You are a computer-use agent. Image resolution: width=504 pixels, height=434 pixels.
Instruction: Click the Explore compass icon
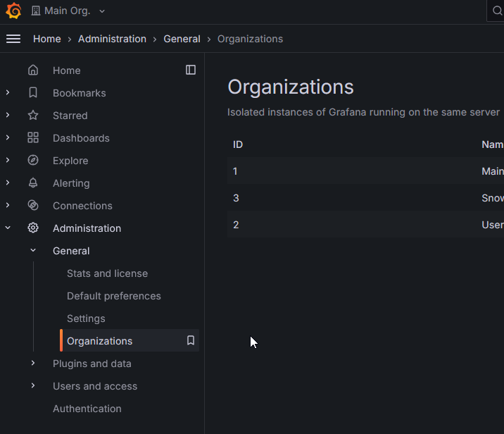tap(33, 161)
